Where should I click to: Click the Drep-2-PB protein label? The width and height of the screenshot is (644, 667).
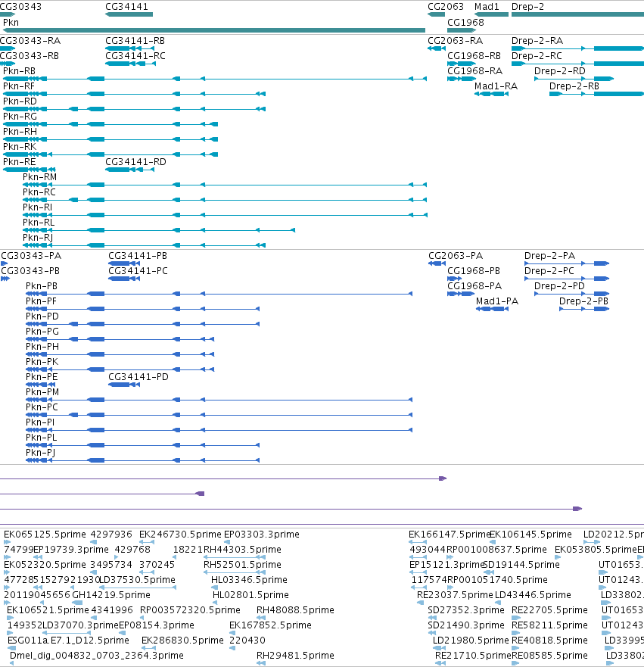(x=583, y=301)
